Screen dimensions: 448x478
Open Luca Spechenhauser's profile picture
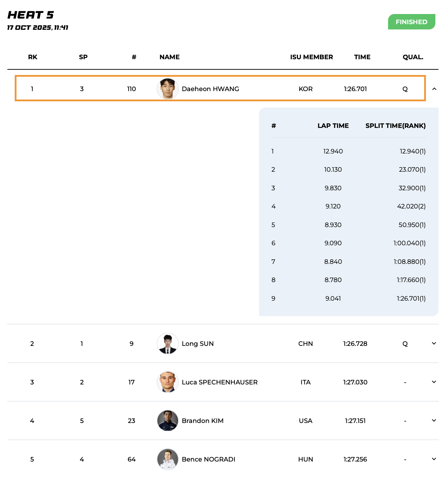click(168, 382)
